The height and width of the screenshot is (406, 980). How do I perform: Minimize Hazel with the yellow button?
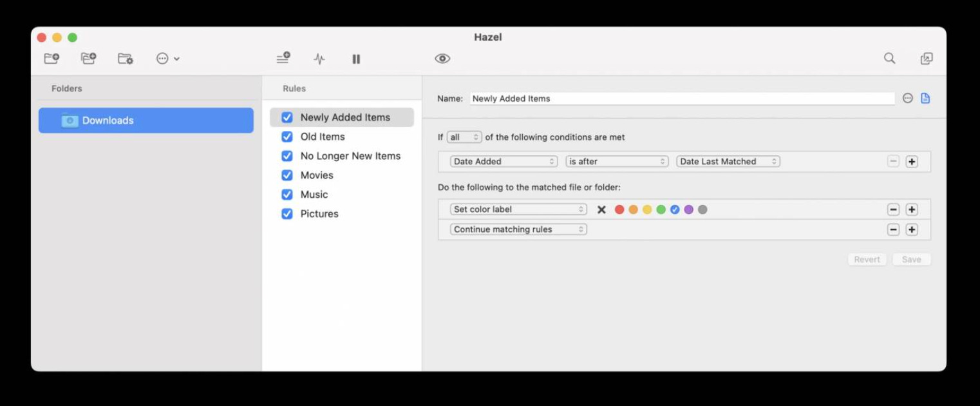click(57, 37)
